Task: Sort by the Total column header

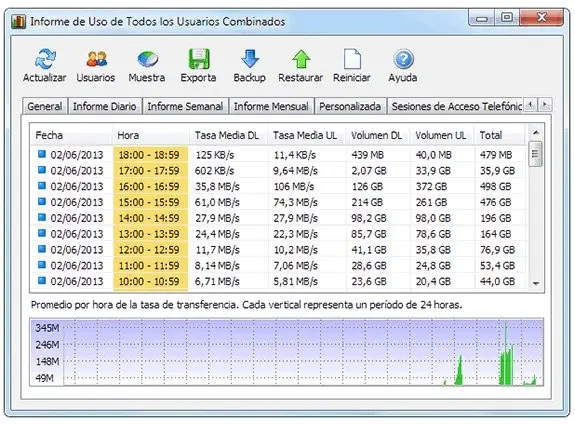Action: coord(491,135)
